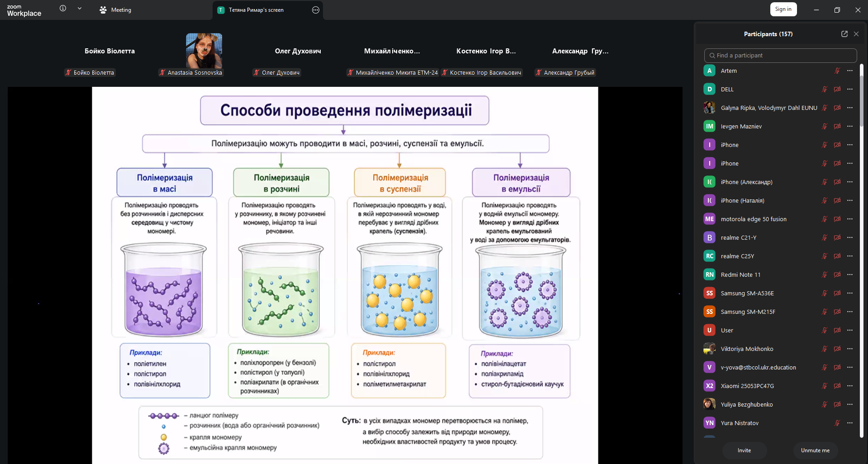Open more options for DELL

click(850, 89)
